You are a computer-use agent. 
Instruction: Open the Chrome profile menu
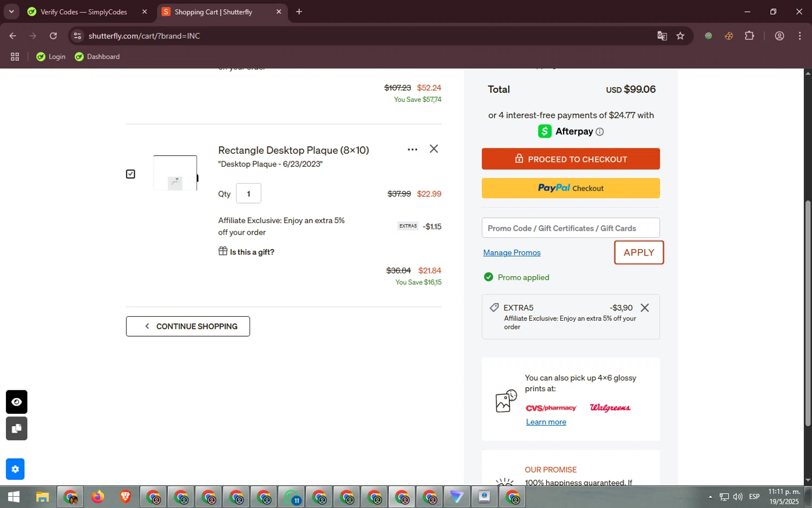point(780,36)
